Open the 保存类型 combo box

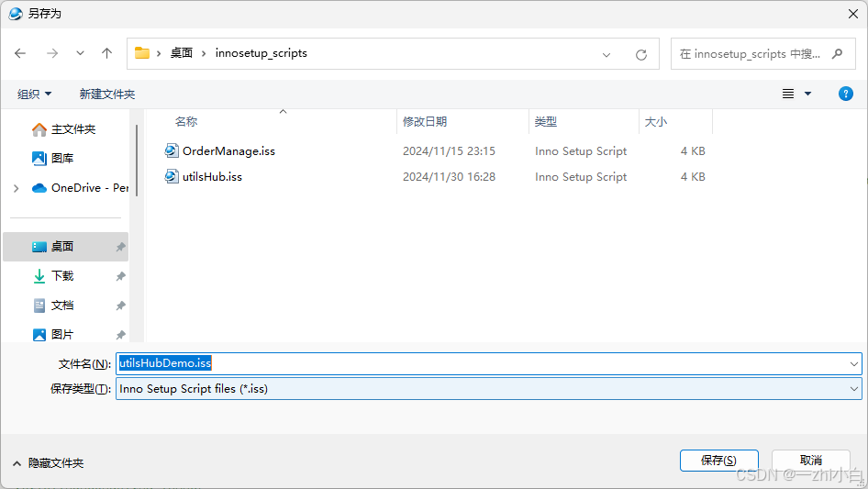click(x=489, y=389)
